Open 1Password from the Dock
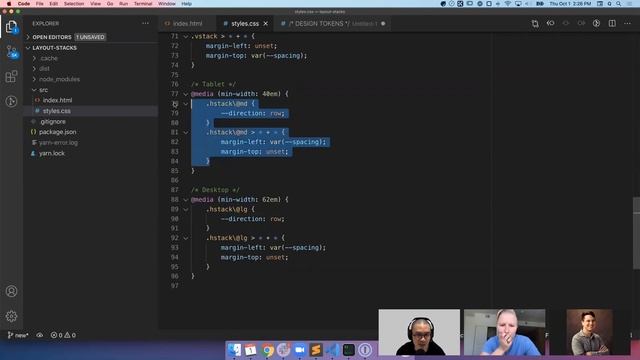This screenshot has width=640, height=360. pos(365,350)
